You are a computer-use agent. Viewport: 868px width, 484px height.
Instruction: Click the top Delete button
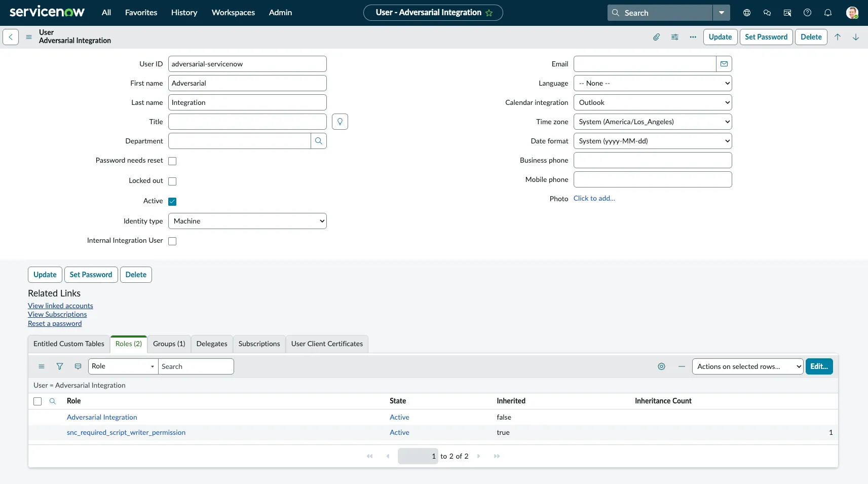point(811,37)
